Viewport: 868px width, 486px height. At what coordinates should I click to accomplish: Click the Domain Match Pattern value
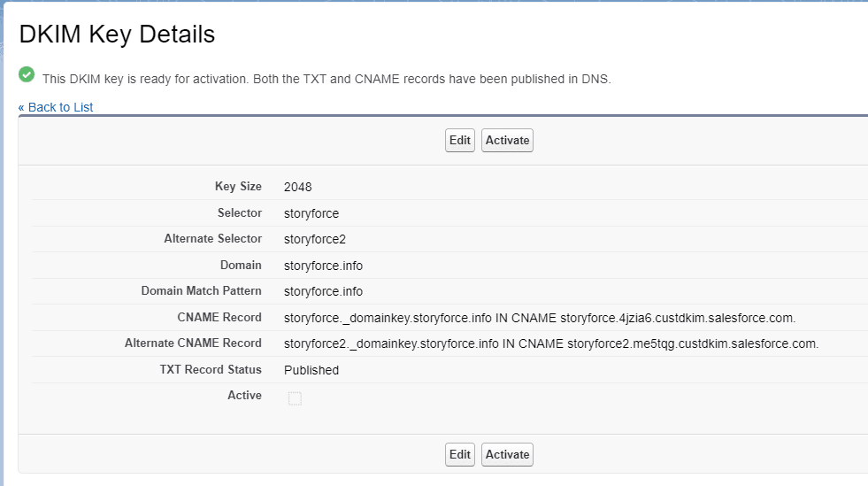point(323,291)
